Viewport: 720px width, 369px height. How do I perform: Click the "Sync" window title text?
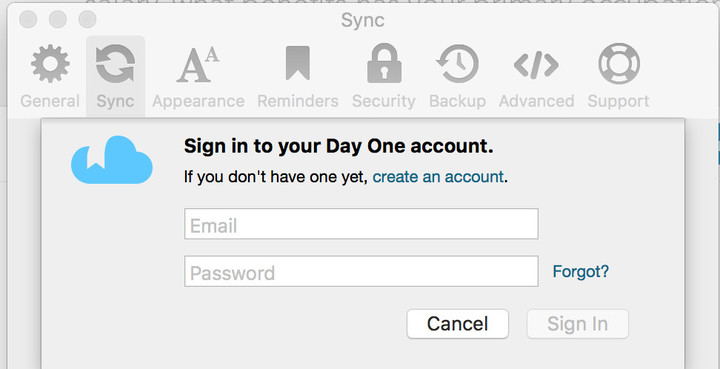point(362,21)
